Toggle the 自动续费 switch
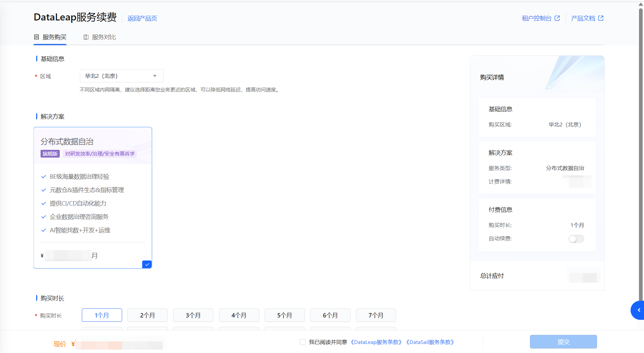Screen dimensions: 644x353 [576, 239]
